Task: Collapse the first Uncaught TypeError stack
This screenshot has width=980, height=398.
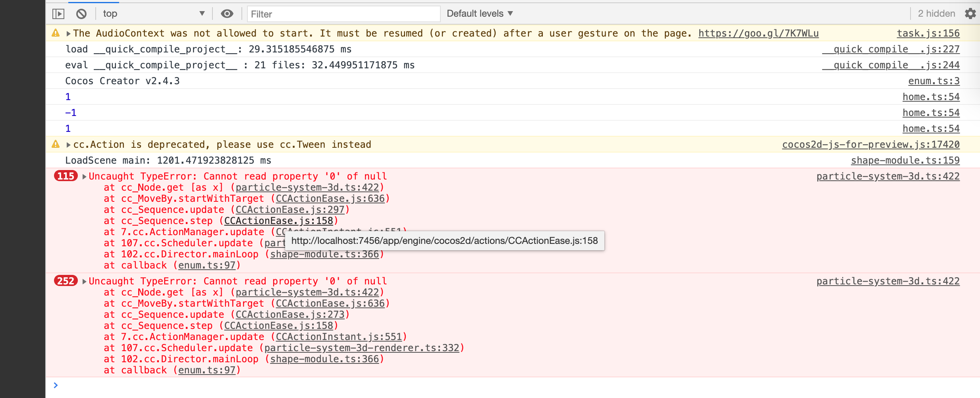Action: pyautogui.click(x=85, y=176)
